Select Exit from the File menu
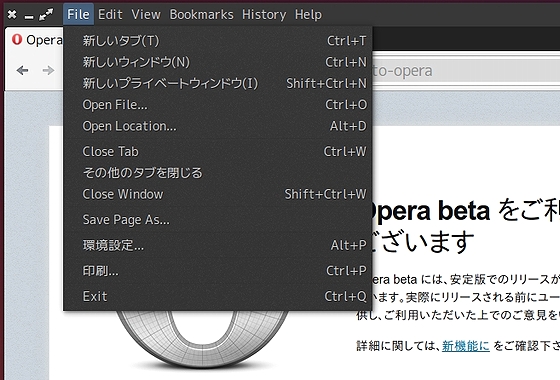 click(x=218, y=296)
